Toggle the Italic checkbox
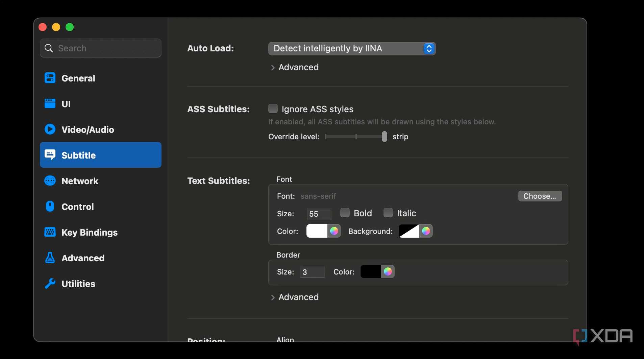The height and width of the screenshot is (359, 644). pos(388,213)
